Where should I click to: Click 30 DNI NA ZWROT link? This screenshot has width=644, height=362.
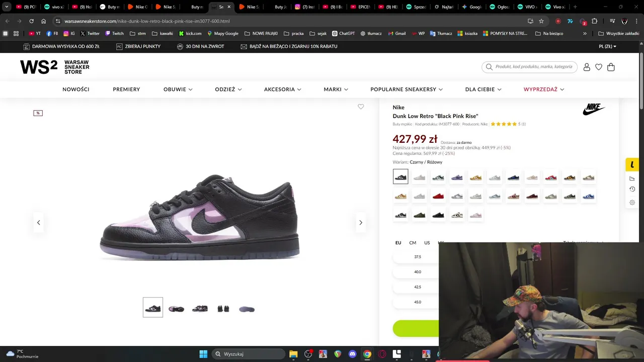pos(201,46)
